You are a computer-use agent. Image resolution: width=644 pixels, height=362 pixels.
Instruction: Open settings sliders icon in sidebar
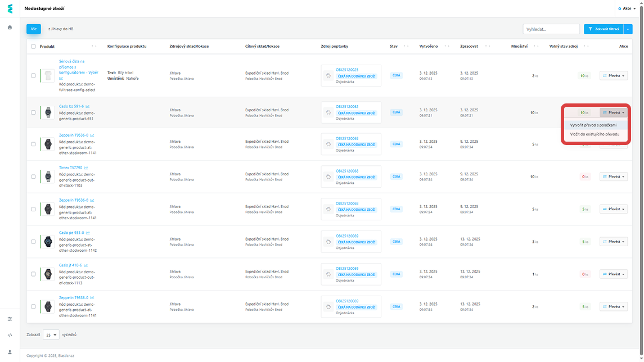point(10,319)
